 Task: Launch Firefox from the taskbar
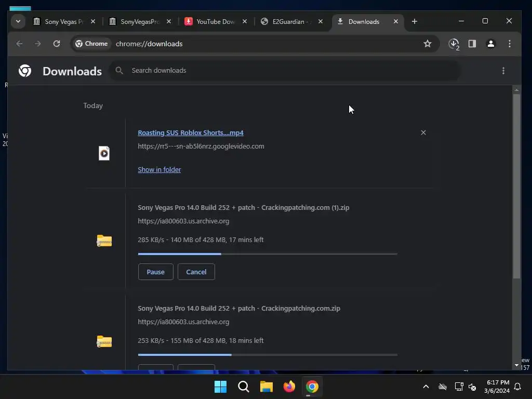(289, 387)
